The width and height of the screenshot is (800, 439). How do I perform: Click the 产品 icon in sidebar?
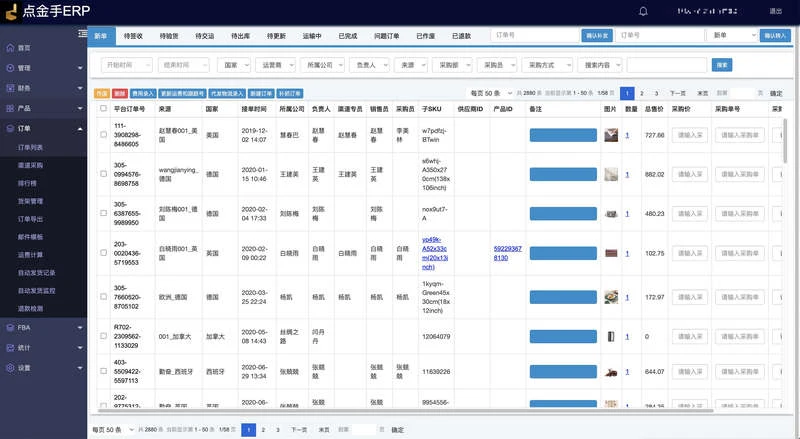click(10, 108)
